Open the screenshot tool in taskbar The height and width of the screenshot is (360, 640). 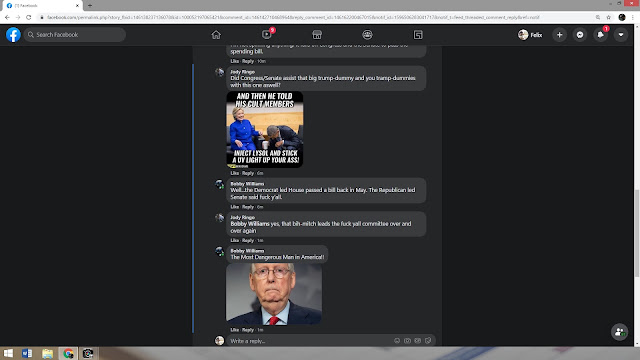(88, 353)
